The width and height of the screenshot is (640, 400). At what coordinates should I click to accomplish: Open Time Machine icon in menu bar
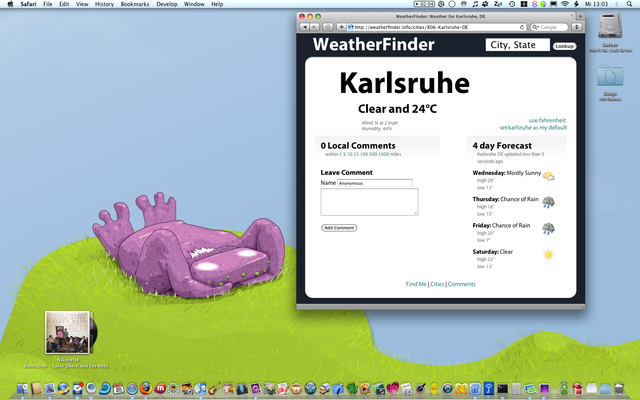[x=512, y=4]
